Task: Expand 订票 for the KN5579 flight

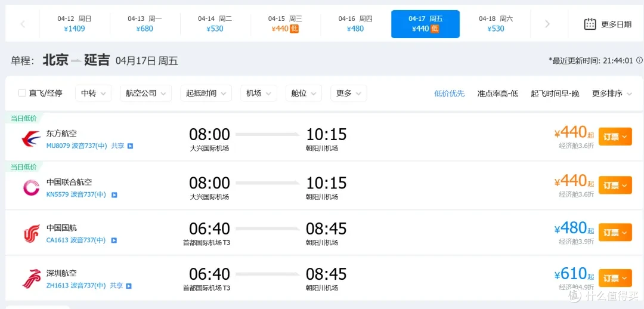Action: (615, 186)
